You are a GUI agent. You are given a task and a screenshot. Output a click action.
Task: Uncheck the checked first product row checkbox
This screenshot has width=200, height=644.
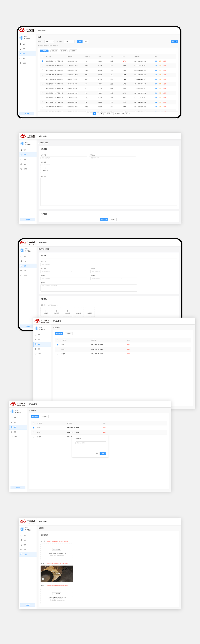[x=42, y=61]
